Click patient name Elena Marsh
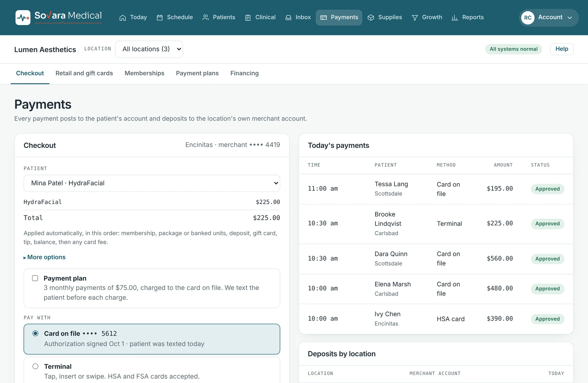This screenshot has width=588, height=383. (393, 284)
